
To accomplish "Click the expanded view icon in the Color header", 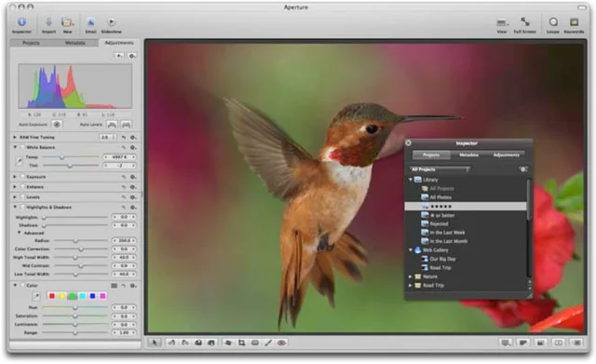I will [x=114, y=286].
